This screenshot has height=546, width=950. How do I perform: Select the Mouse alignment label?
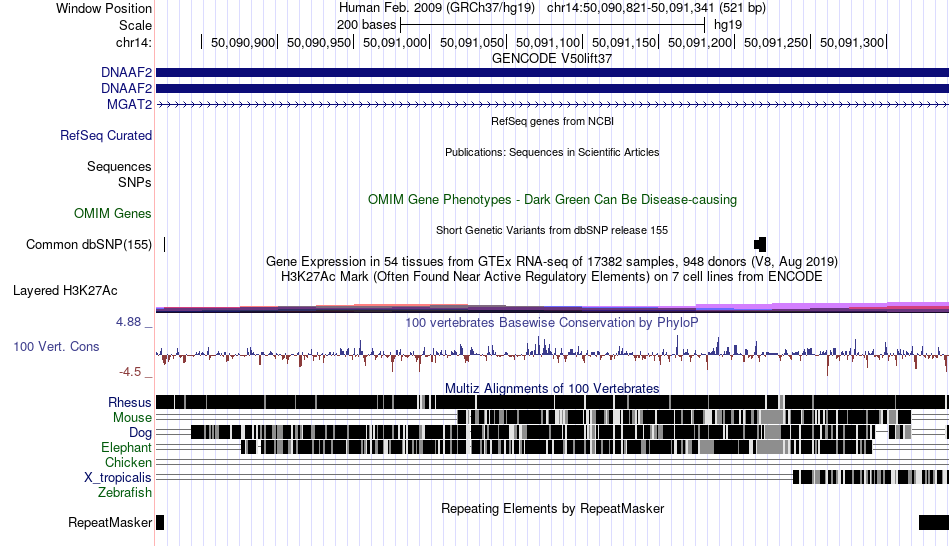132,418
